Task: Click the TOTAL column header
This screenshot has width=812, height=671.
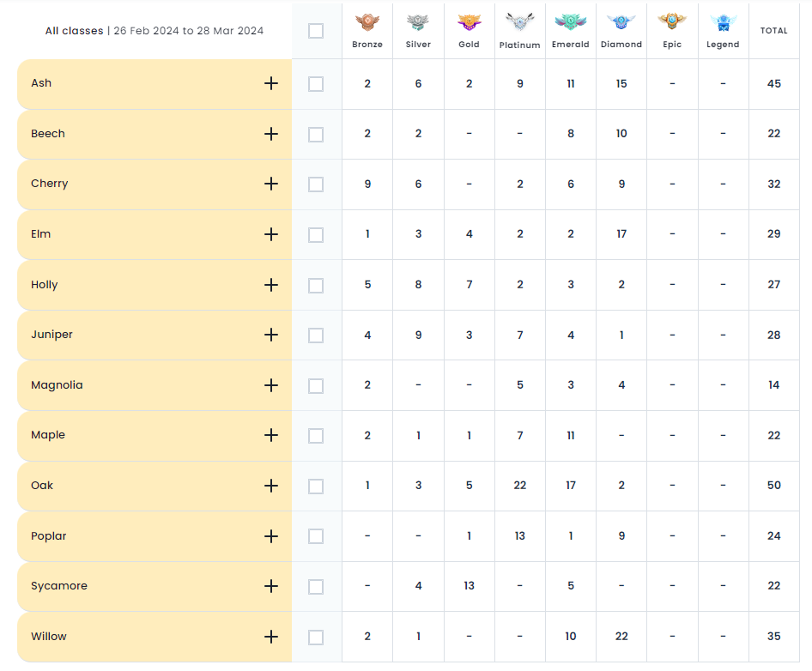Action: tap(773, 31)
